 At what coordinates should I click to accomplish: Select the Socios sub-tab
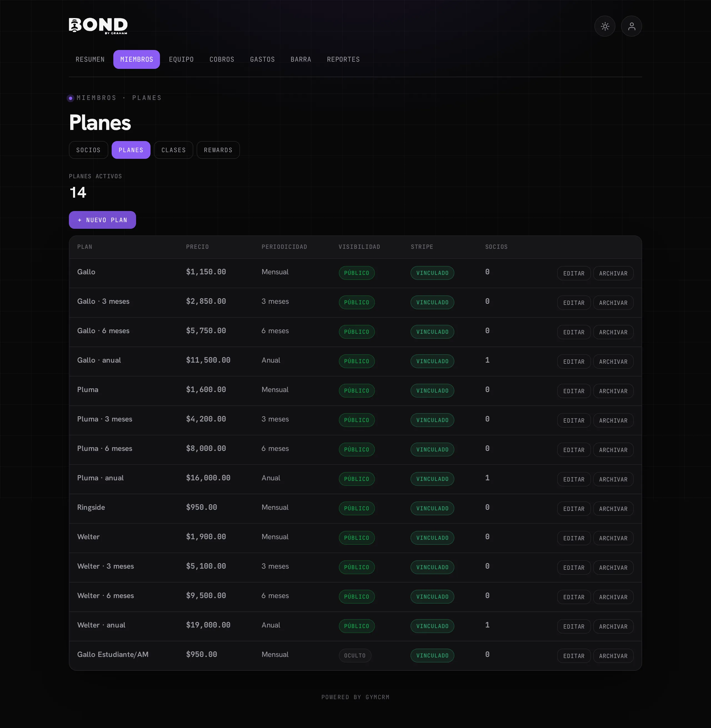click(x=89, y=150)
